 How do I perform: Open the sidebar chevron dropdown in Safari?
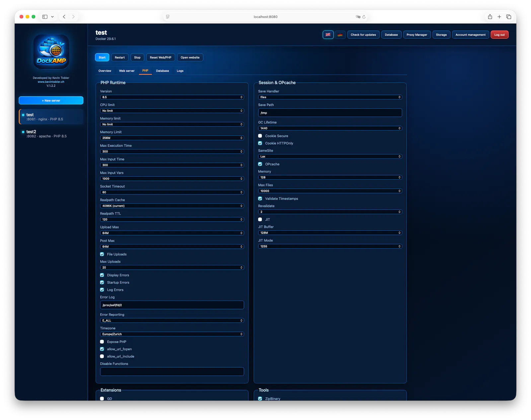click(52, 17)
